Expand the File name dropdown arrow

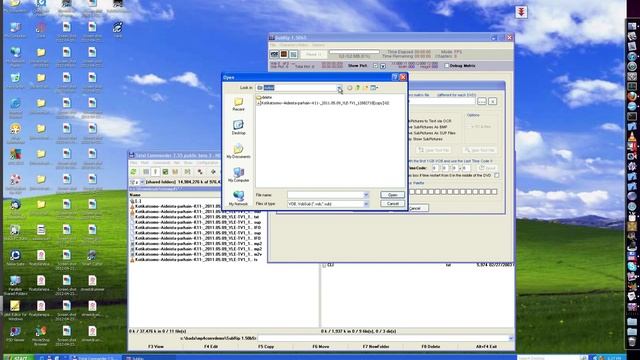point(366,195)
